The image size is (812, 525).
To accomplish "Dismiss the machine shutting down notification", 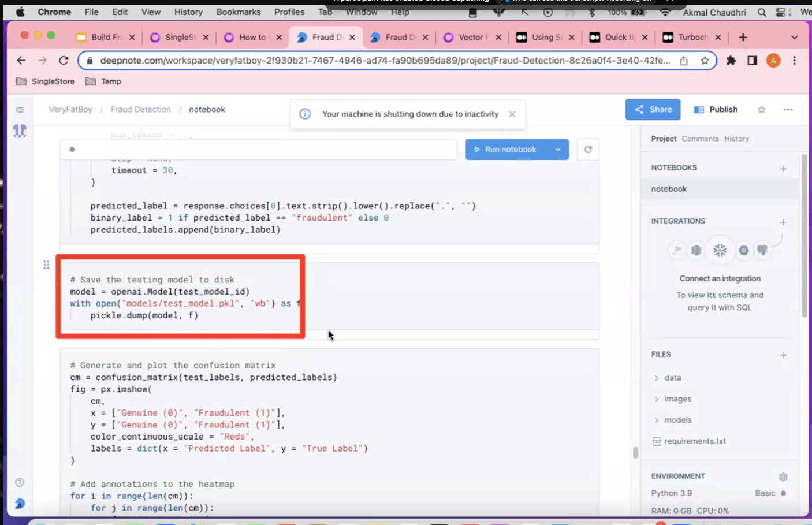I will coord(512,114).
